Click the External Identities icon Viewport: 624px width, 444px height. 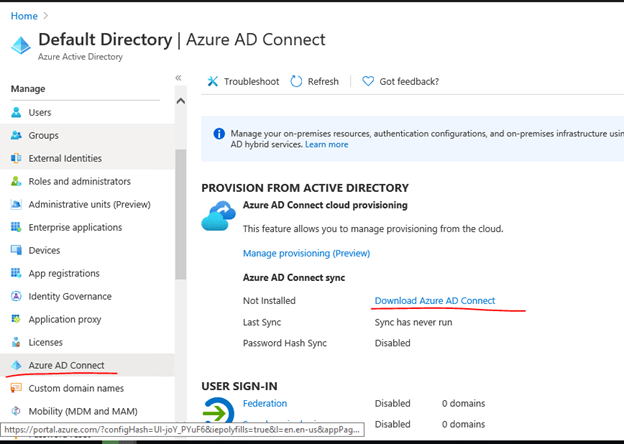(x=16, y=159)
